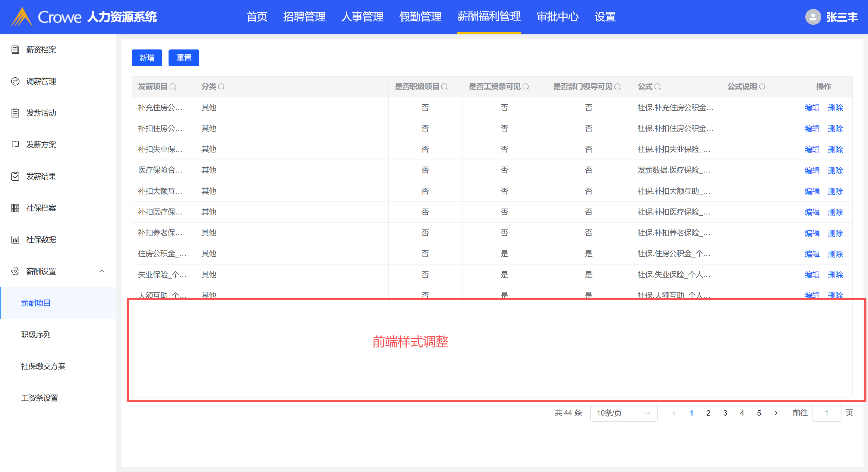Click search icon by 是否部门领导可见 header
The image size is (868, 472).
point(617,87)
